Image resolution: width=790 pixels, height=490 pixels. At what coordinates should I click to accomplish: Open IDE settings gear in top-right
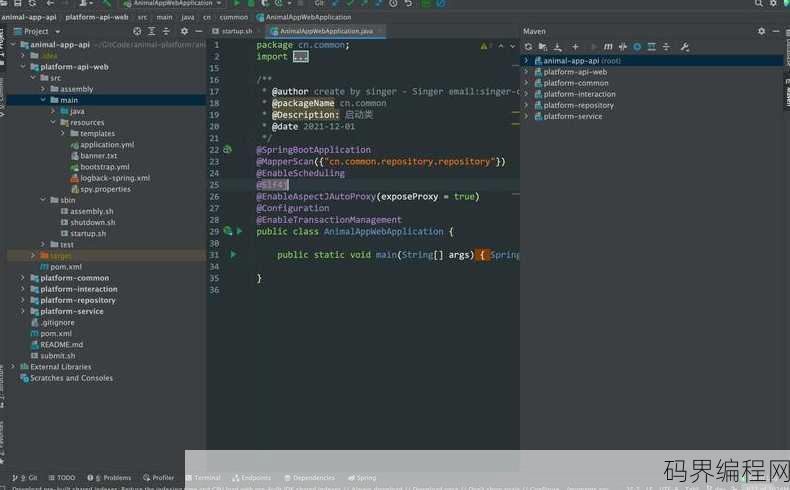coord(773,3)
